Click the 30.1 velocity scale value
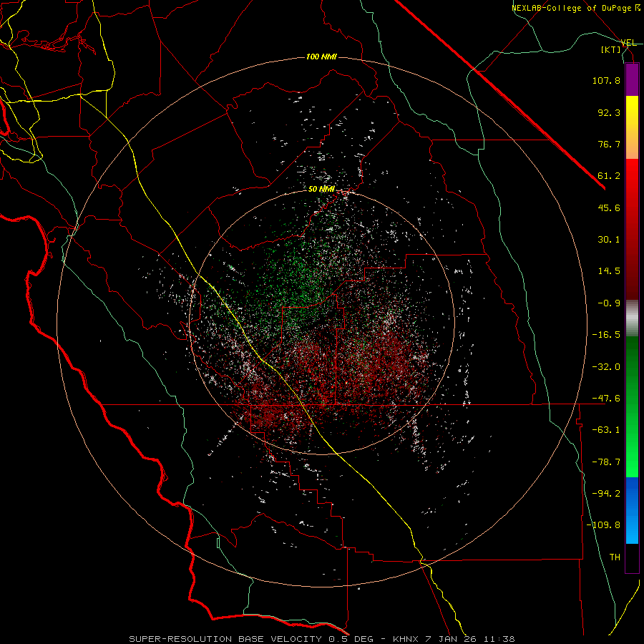644x644 pixels. pos(609,240)
